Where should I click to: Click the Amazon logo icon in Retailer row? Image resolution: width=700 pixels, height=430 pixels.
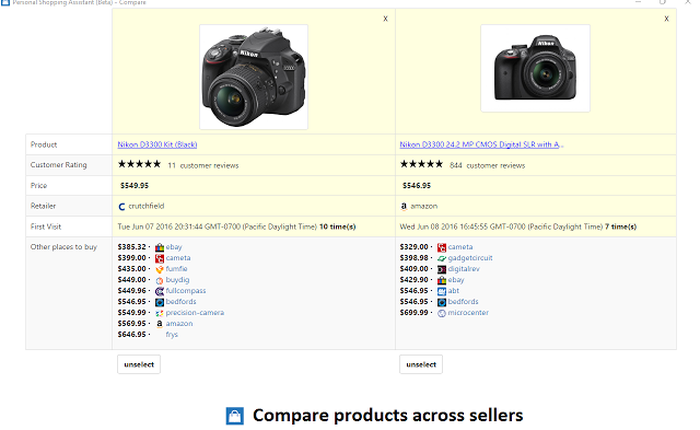pyautogui.click(x=404, y=206)
